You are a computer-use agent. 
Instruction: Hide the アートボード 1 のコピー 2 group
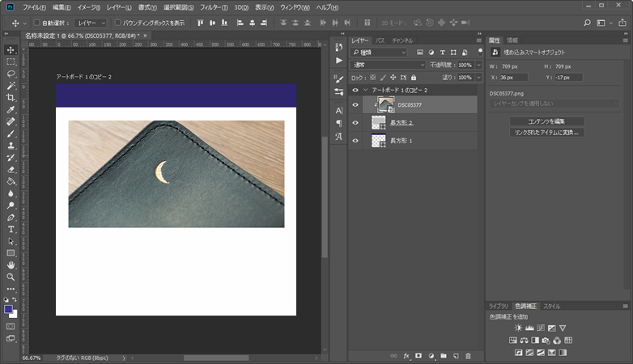click(x=355, y=90)
